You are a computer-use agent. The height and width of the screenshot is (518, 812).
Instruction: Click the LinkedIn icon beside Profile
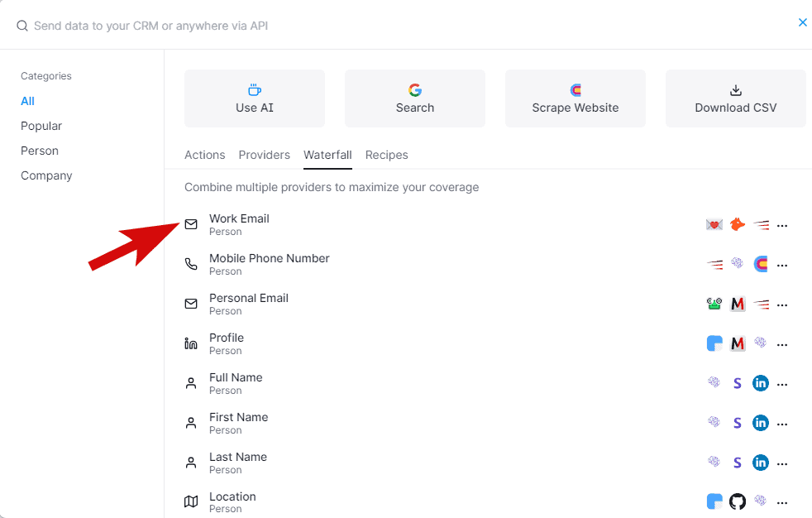tap(191, 343)
